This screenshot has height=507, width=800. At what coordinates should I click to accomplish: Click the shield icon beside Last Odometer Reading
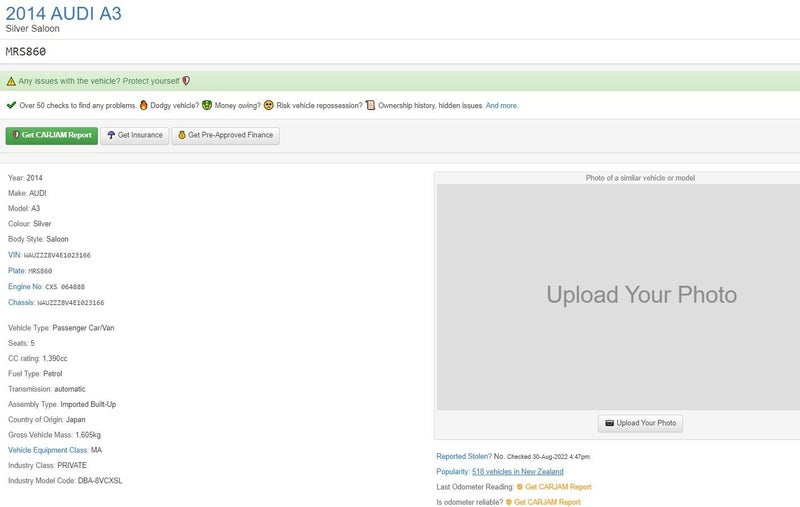coord(519,487)
